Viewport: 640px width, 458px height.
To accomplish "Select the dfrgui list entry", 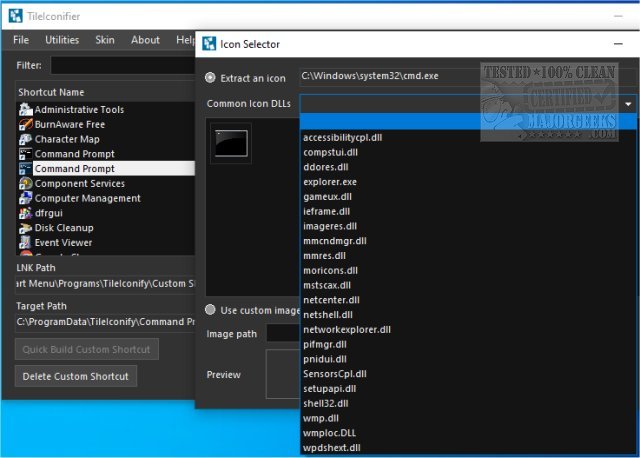I will point(106,213).
